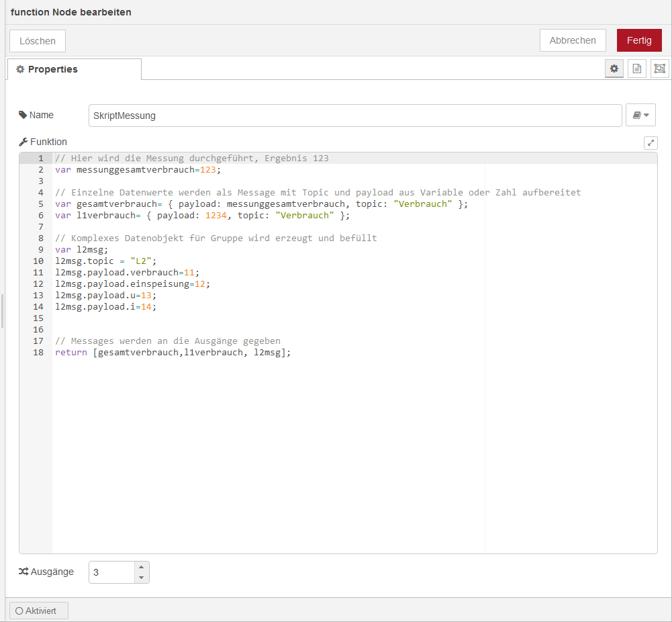The width and height of the screenshot is (672, 622).
Task: Click line 'l2msg.payload.einspeisung=12;'
Action: tap(132, 283)
